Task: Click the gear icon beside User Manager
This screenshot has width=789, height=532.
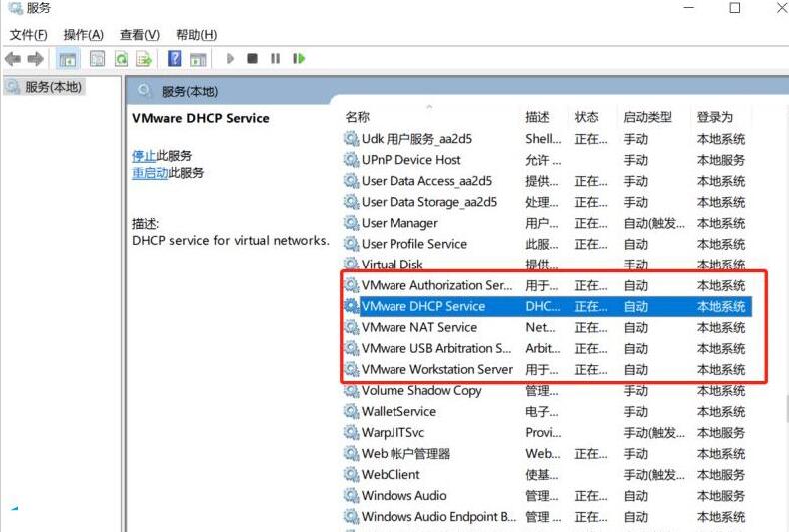Action: pos(351,223)
